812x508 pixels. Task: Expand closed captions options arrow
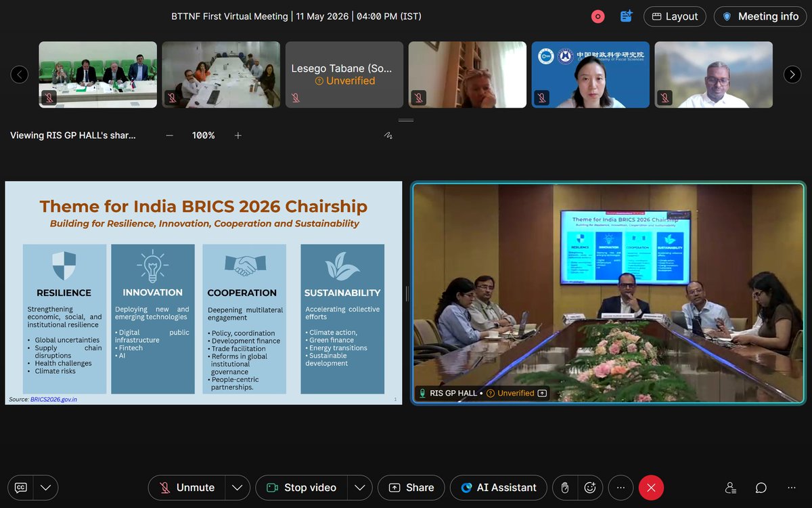click(x=45, y=488)
